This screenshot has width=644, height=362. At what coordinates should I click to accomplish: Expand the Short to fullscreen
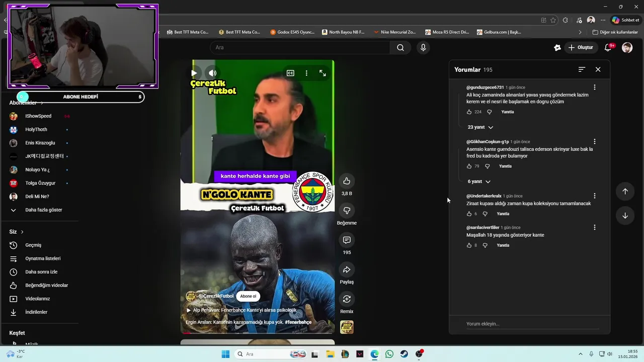click(x=323, y=73)
